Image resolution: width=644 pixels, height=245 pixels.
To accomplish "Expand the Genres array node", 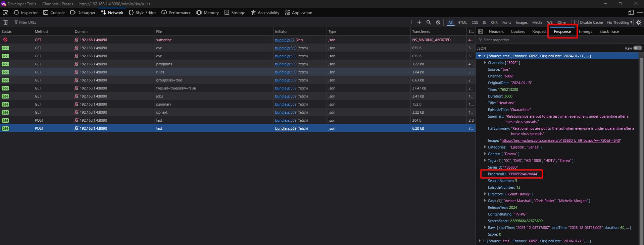I will 485,154.
